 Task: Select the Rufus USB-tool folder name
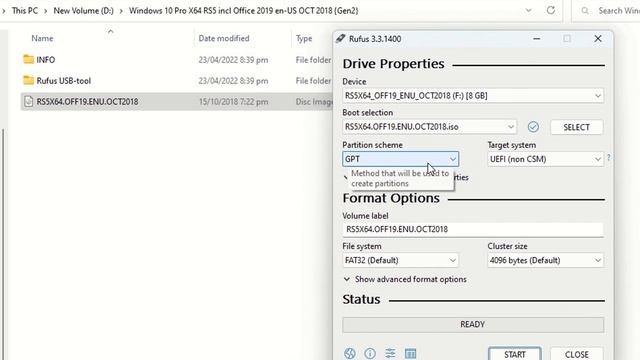point(64,81)
